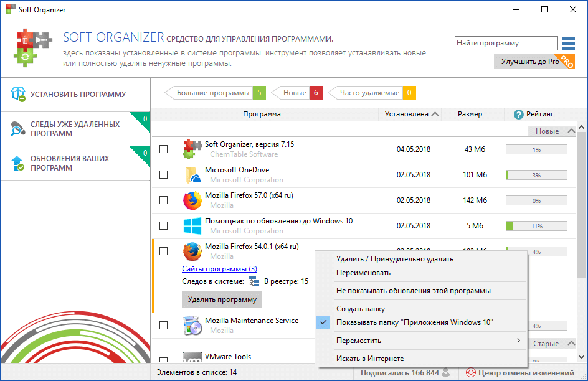This screenshot has width=588, height=381.
Task: Tick the Microsoft OneDrive checkbox
Action: click(163, 174)
